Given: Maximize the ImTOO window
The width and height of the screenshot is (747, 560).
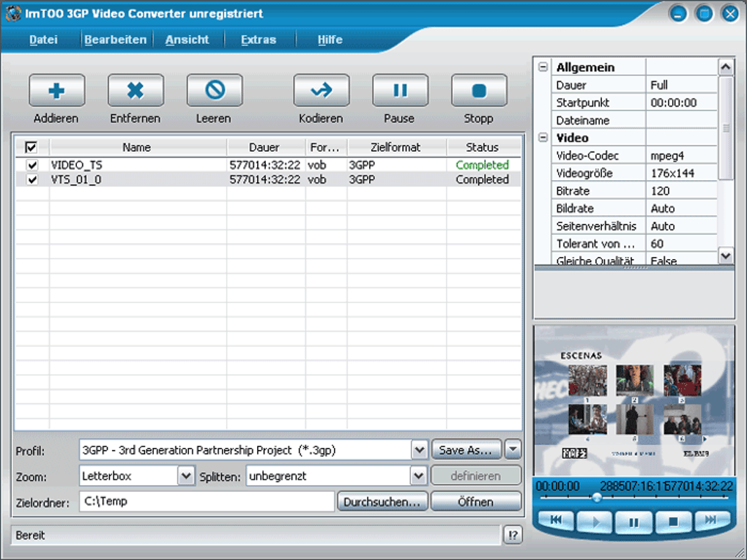Looking at the screenshot, I should point(704,13).
